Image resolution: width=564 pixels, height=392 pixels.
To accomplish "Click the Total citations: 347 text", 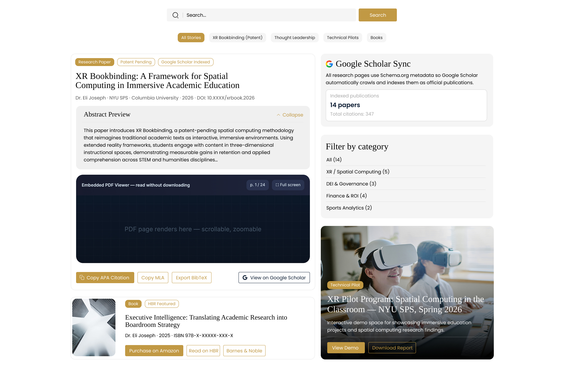I will click(x=352, y=114).
